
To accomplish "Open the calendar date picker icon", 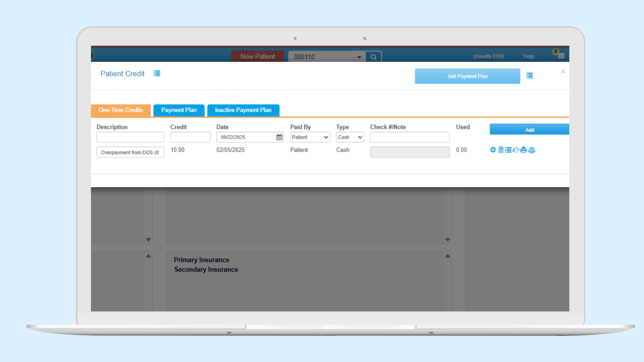I will point(279,137).
